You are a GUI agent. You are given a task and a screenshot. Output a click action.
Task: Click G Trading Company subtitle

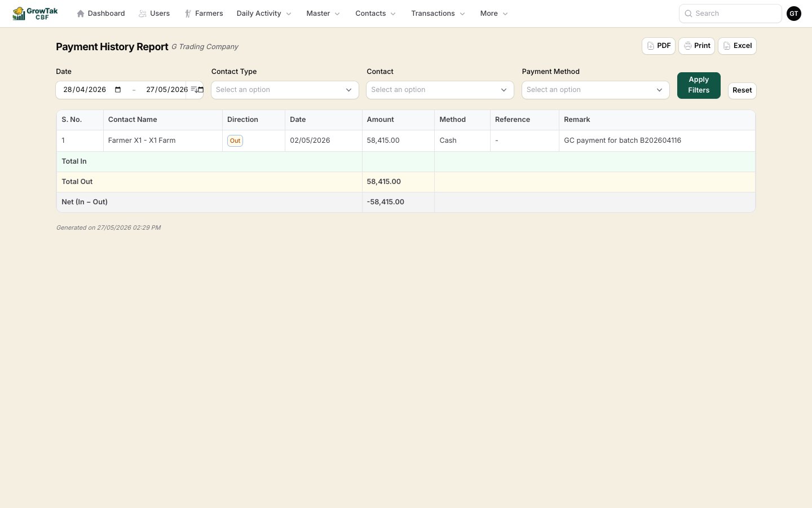click(205, 47)
